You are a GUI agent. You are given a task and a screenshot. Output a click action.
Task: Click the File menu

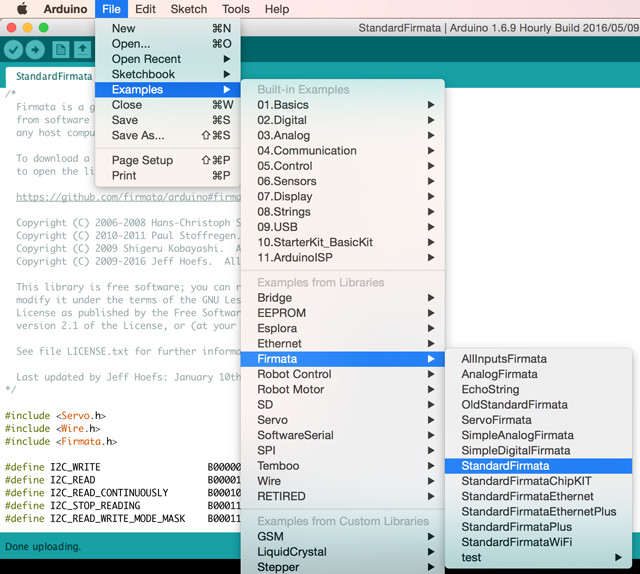111,9
